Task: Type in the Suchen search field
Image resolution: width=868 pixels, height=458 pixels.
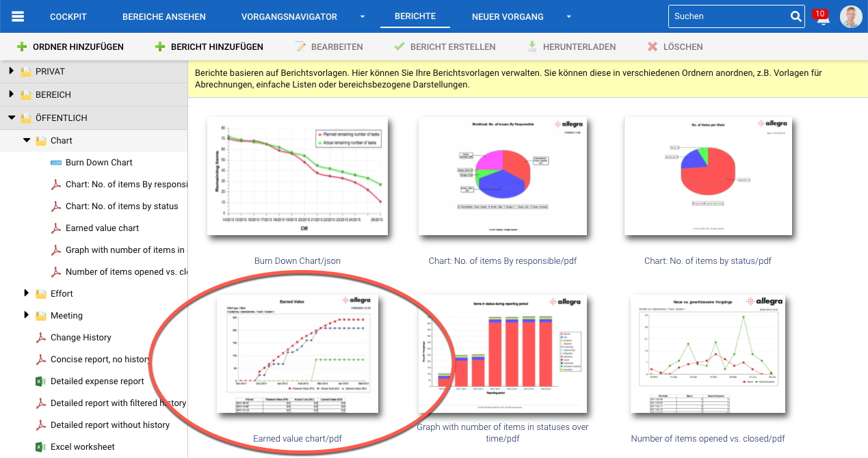Action: tap(727, 16)
